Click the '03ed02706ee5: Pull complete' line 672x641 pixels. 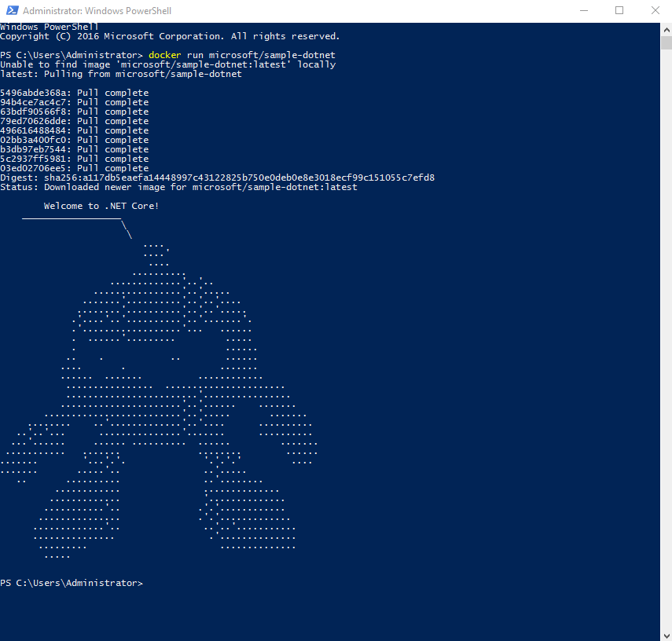(x=74, y=168)
